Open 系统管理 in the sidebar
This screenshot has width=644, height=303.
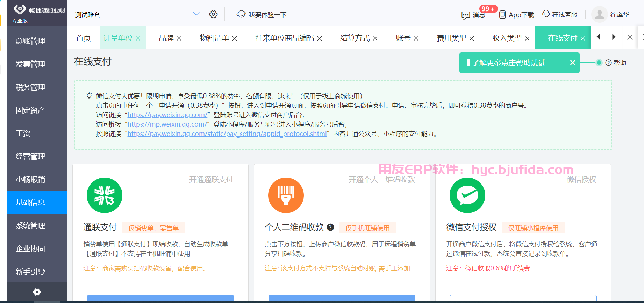[x=37, y=225]
